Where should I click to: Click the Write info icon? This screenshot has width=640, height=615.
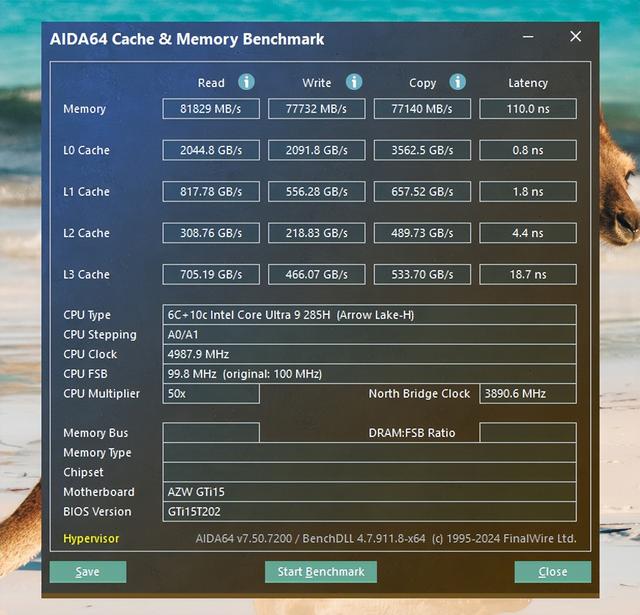[x=354, y=82]
